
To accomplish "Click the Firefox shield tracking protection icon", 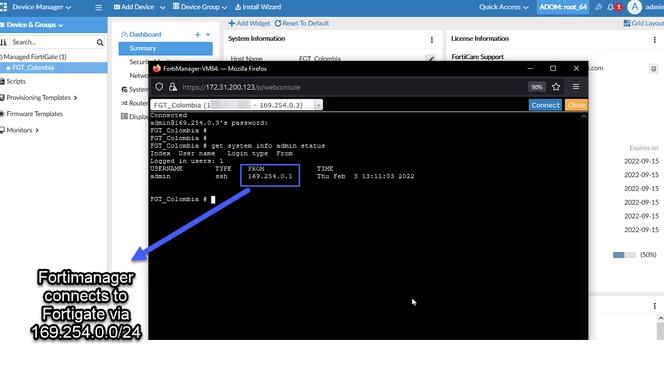I will click(x=159, y=87).
